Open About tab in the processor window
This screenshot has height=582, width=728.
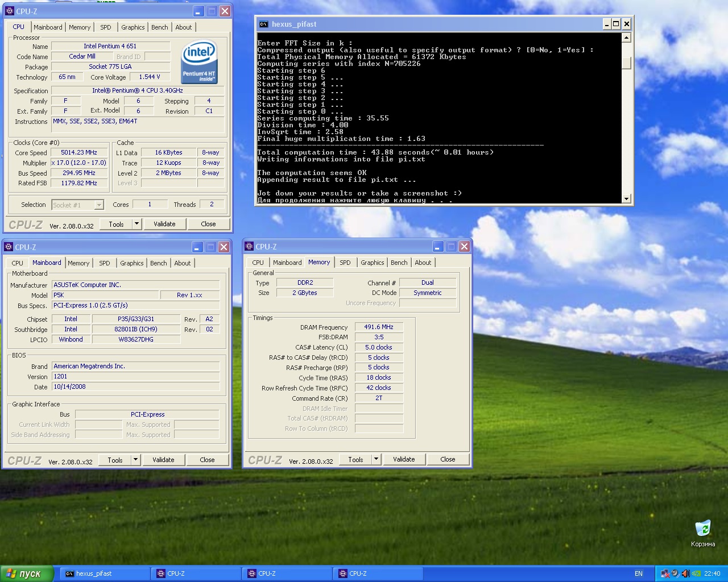coord(184,27)
